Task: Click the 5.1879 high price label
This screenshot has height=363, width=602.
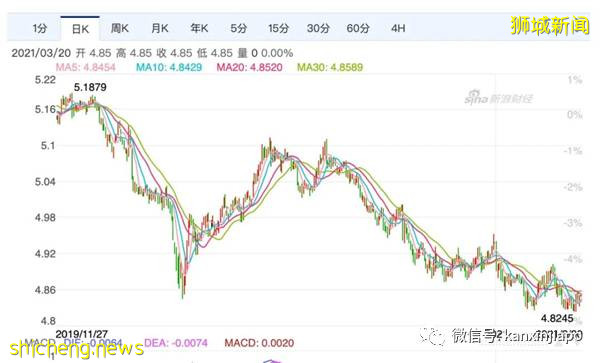Action: point(90,87)
